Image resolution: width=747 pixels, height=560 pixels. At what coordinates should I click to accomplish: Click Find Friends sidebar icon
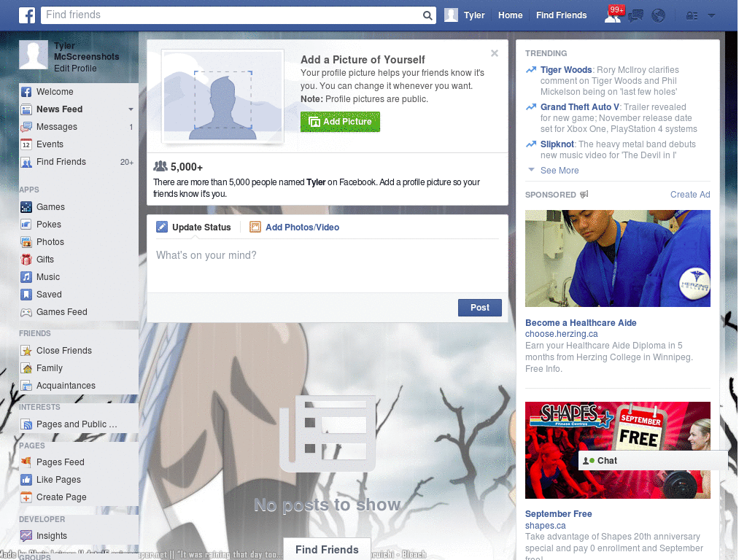[x=26, y=162]
